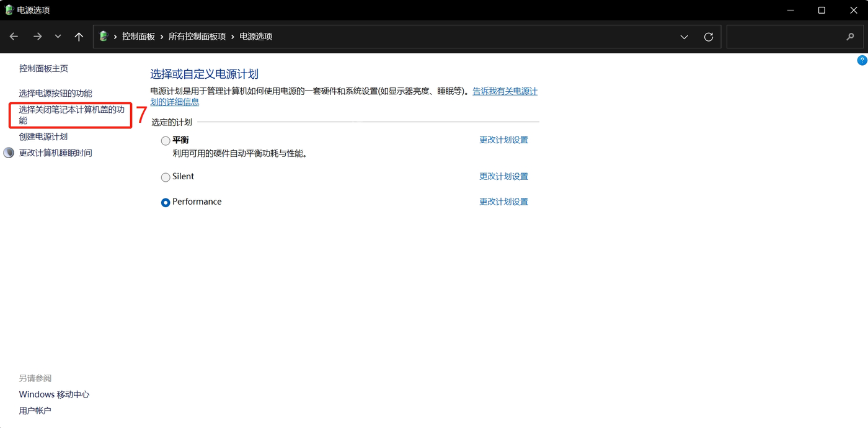868x428 pixels.
Task: Select the 平衡 power plan radio button
Action: [x=166, y=141]
